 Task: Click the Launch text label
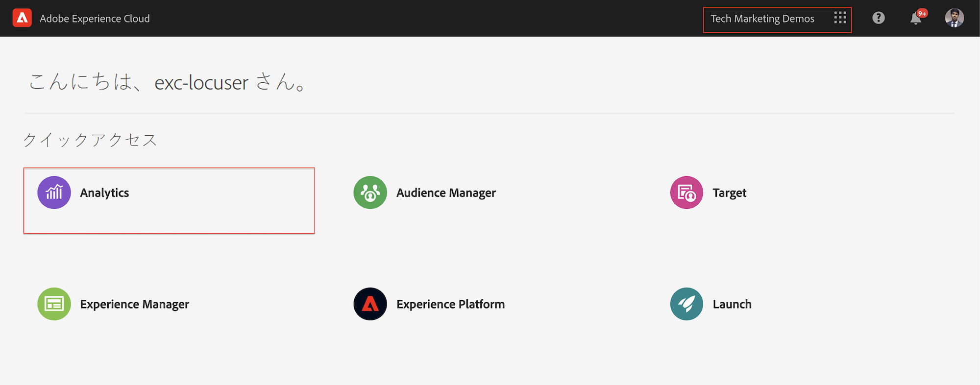[732, 304]
